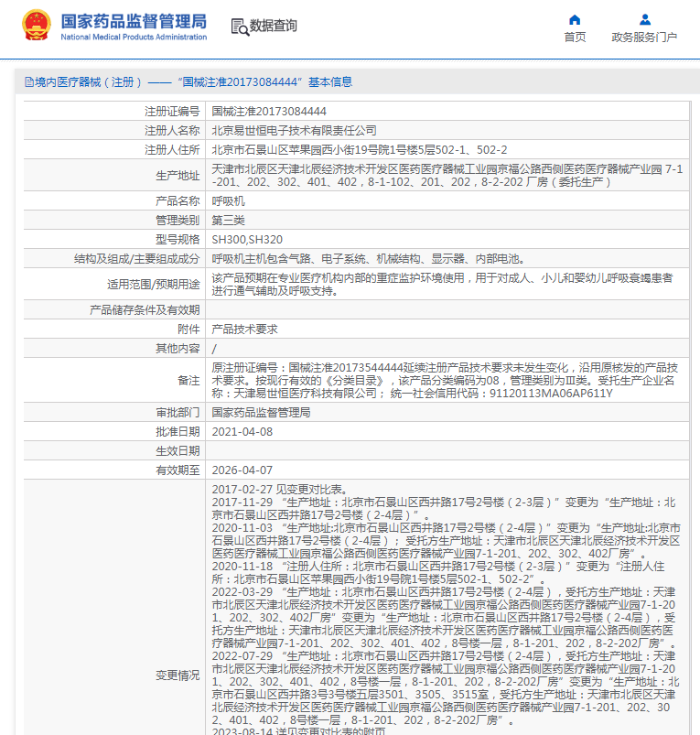Click the approval date 2021-04-08
Screen dimensions: 700x735
242,431
